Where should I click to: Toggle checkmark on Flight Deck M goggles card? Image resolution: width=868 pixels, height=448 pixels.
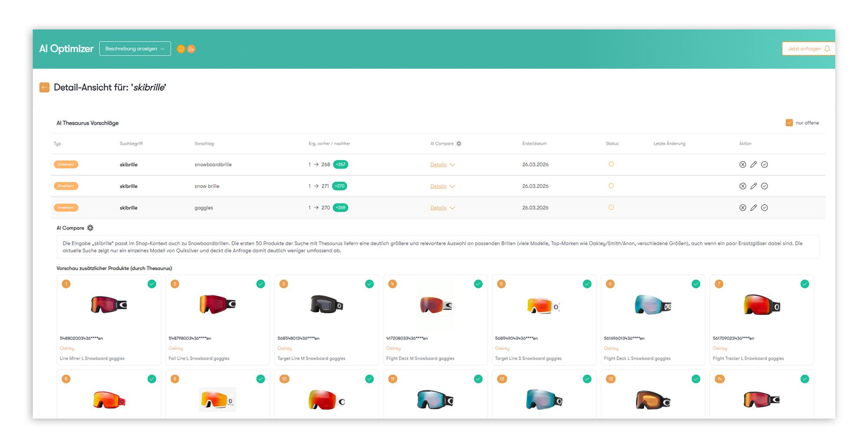pos(478,284)
